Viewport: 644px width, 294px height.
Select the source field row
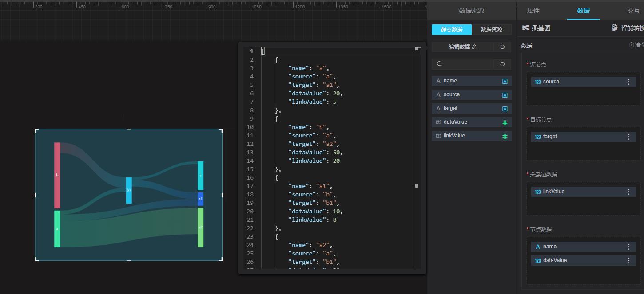(x=471, y=94)
